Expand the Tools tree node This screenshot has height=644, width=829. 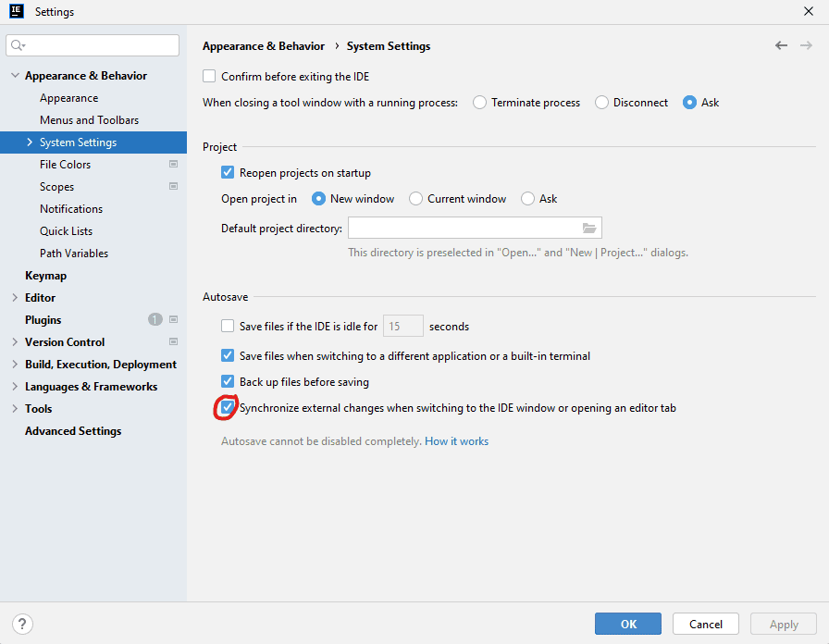[x=15, y=409]
